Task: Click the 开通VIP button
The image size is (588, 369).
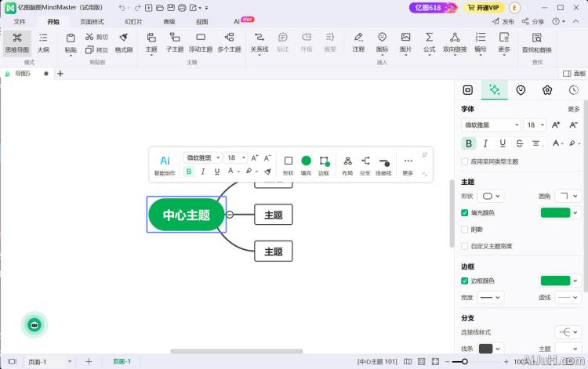Action: [484, 8]
